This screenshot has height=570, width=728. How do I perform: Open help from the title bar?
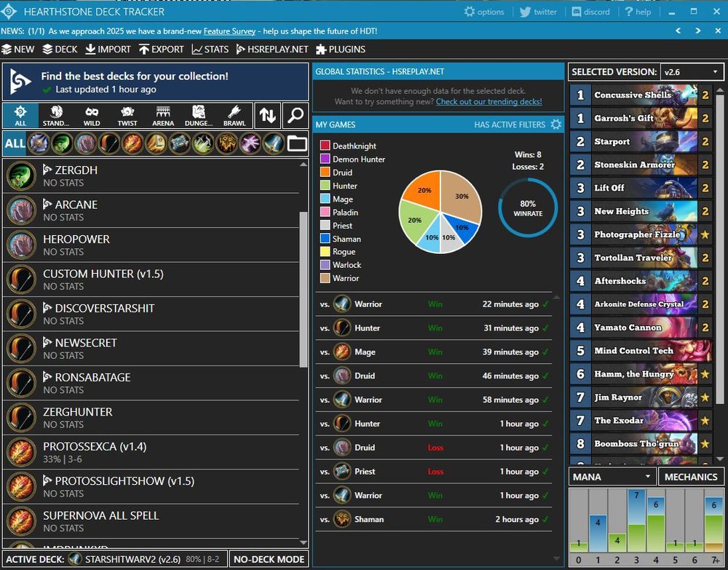pyautogui.click(x=638, y=12)
